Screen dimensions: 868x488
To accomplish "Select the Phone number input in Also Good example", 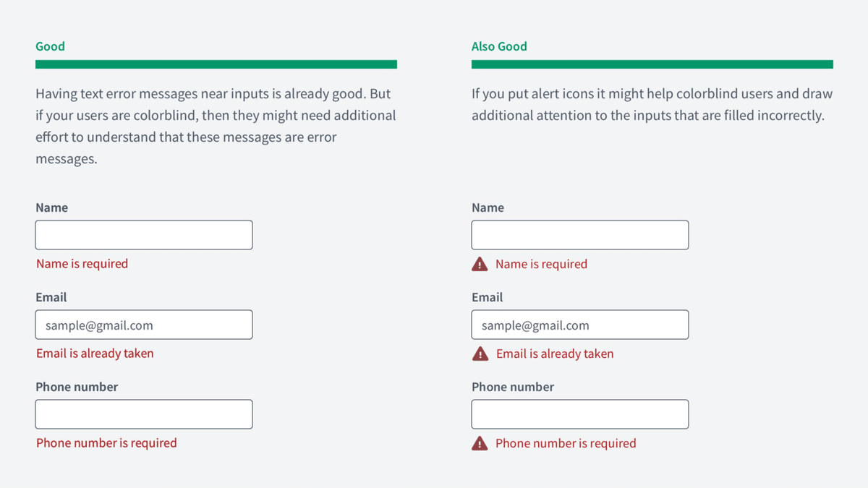I will (580, 414).
